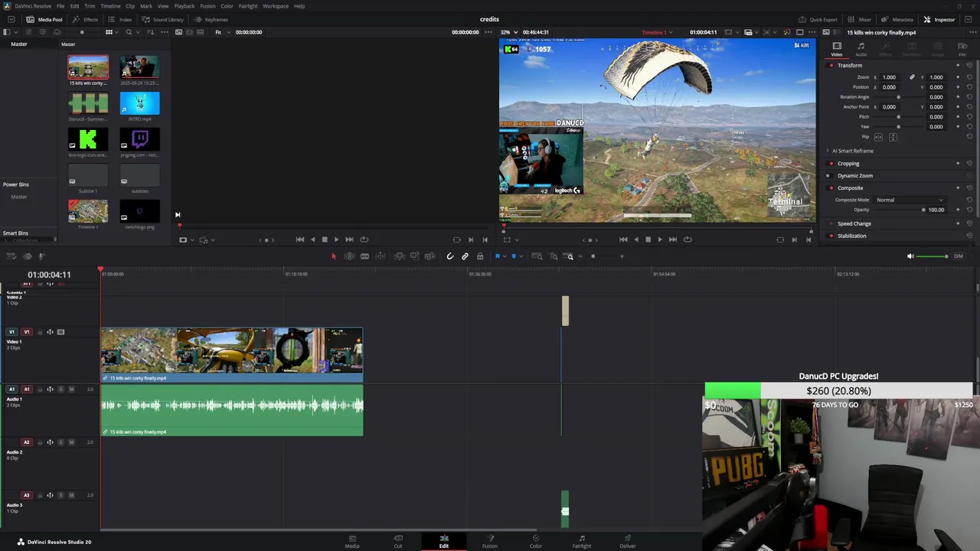980x551 pixels.
Task: Click the vertical Flip icon
Action: tap(893, 137)
